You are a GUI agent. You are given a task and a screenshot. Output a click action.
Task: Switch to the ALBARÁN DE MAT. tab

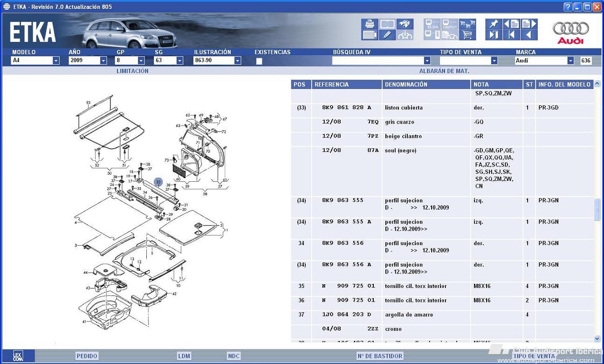point(444,71)
